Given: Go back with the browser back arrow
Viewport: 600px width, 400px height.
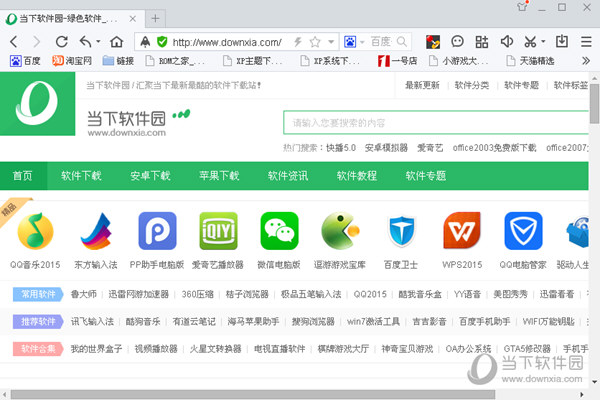Looking at the screenshot, I should [x=14, y=41].
